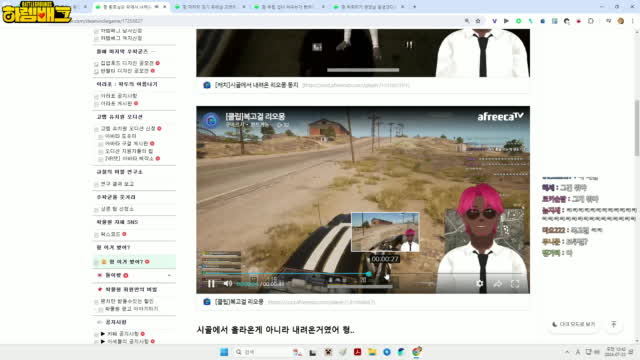Toggle dark mode view button
The height and width of the screenshot is (360, 640).
(x=573, y=324)
